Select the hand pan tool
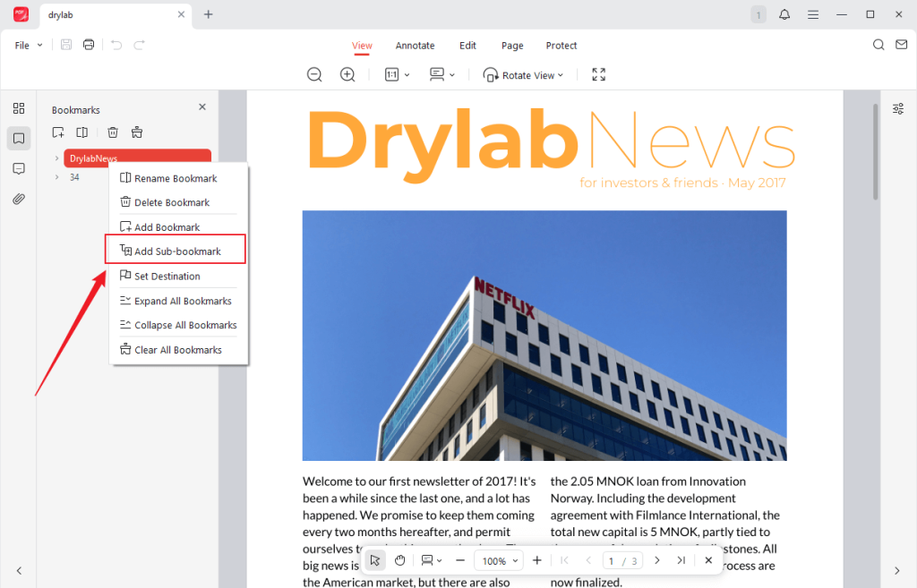Viewport: 917px width, 588px height. click(x=400, y=560)
